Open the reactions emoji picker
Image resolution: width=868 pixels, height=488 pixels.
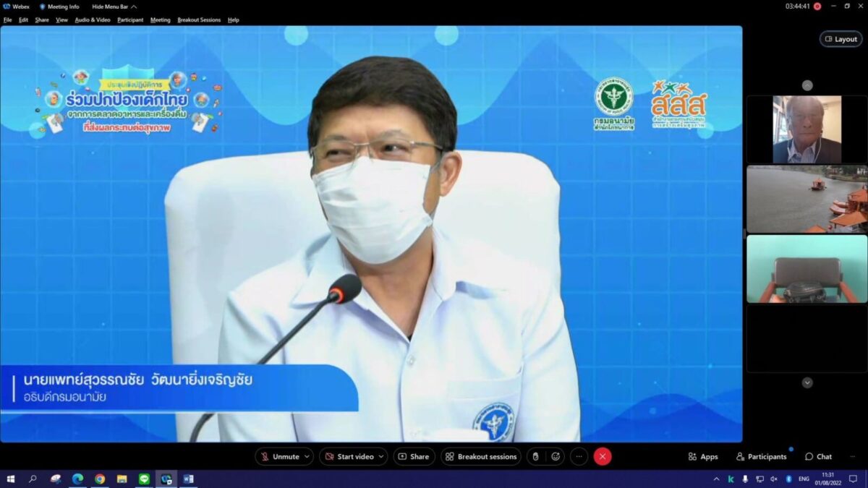tap(556, 456)
